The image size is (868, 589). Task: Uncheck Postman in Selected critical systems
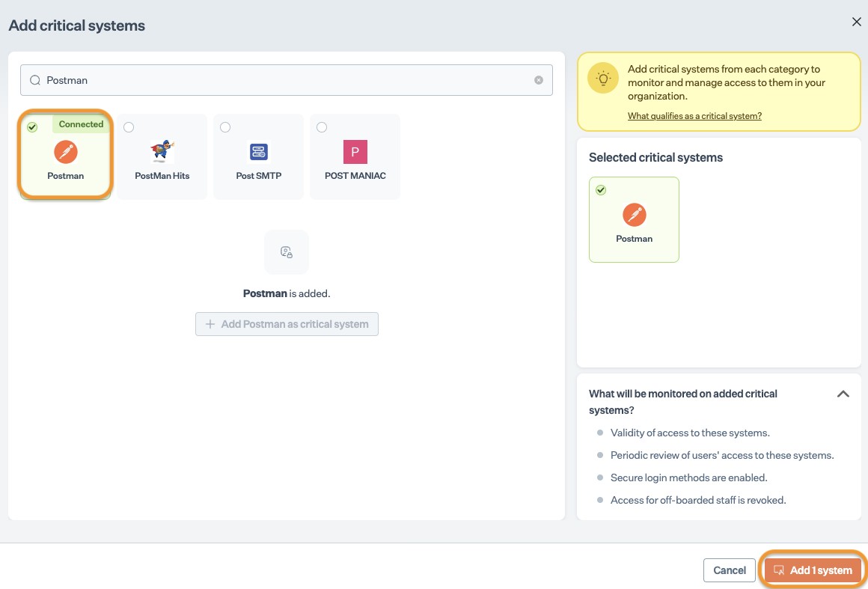[601, 190]
